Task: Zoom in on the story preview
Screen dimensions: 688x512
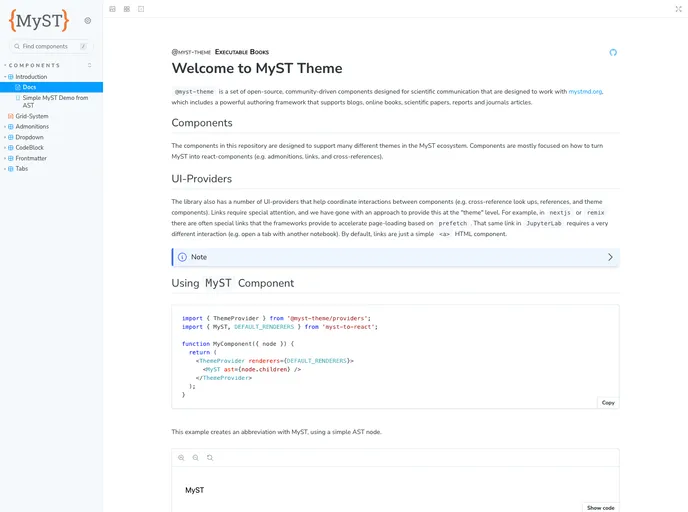Action: [181, 457]
